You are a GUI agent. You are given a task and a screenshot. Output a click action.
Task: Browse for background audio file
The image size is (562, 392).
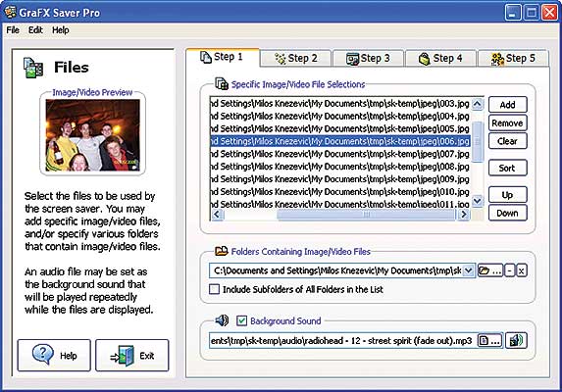(x=490, y=340)
